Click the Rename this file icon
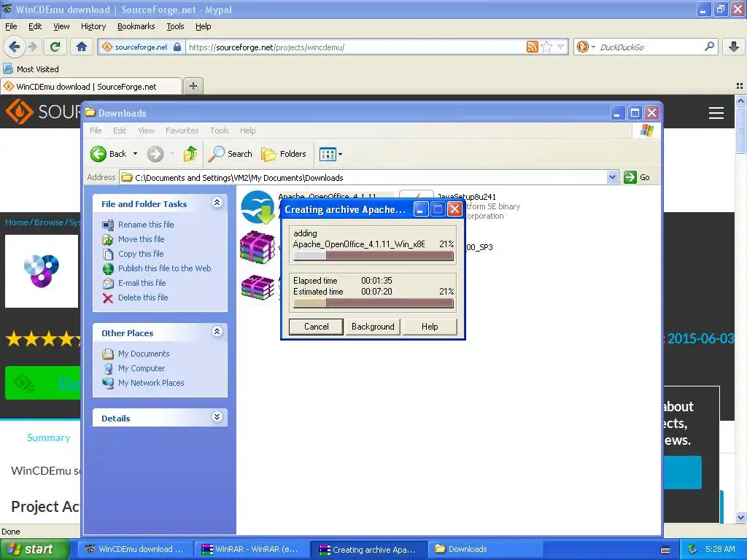747x560 pixels. [108, 225]
